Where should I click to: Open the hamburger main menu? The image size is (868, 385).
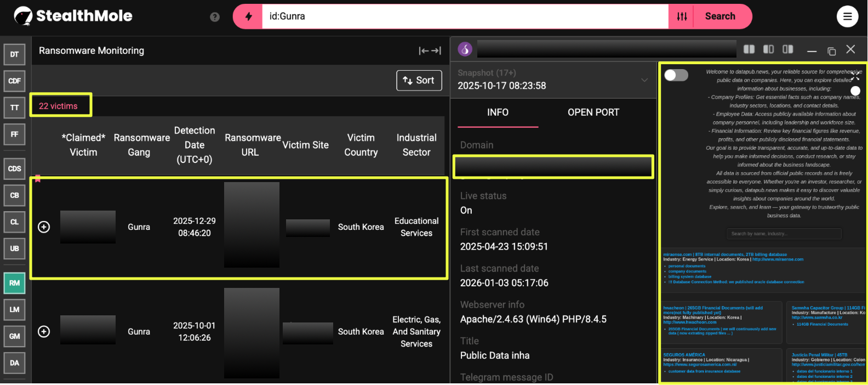coord(847,16)
